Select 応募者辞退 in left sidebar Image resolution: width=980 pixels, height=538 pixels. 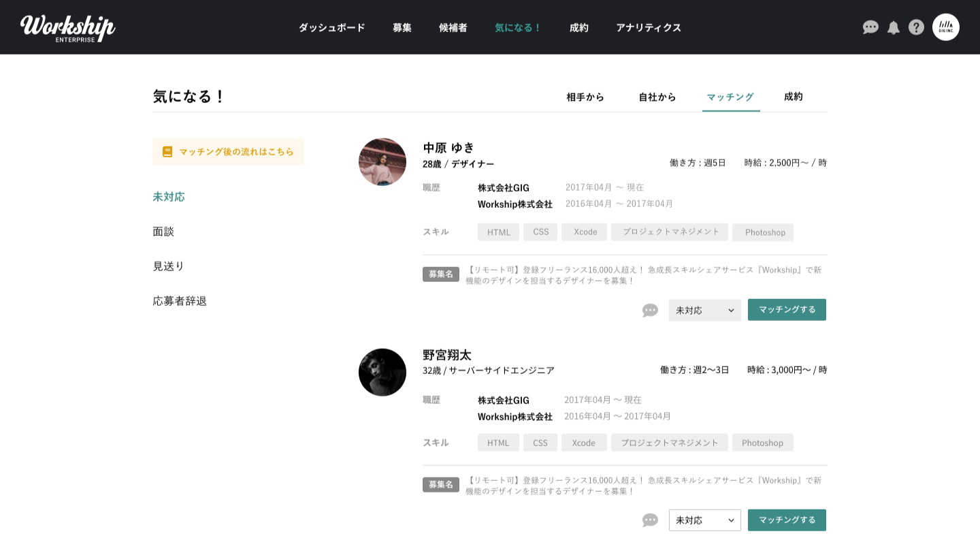(x=180, y=301)
